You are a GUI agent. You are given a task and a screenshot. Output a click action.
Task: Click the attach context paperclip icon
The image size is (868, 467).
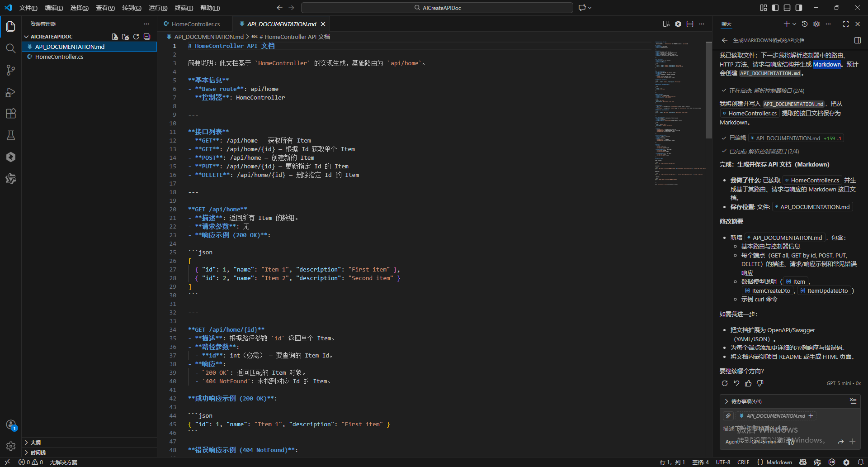[x=728, y=416]
